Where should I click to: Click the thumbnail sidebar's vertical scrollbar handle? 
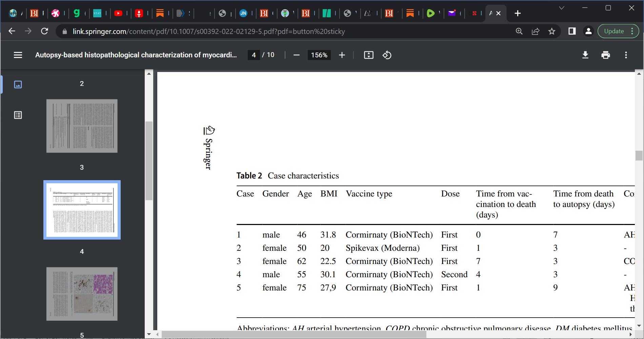pyautogui.click(x=149, y=161)
